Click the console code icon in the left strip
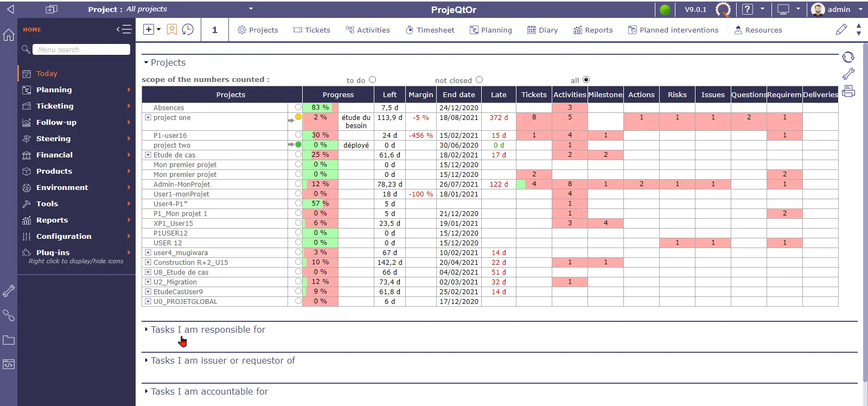 click(x=9, y=364)
